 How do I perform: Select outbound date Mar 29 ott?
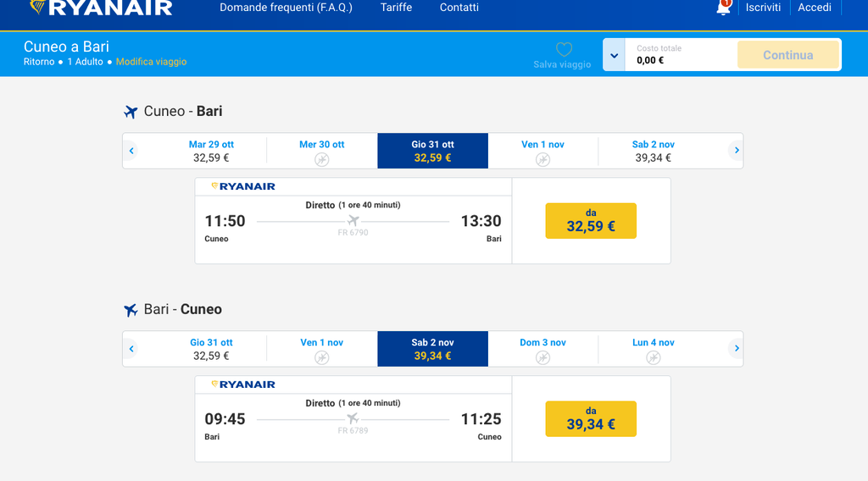pos(211,151)
